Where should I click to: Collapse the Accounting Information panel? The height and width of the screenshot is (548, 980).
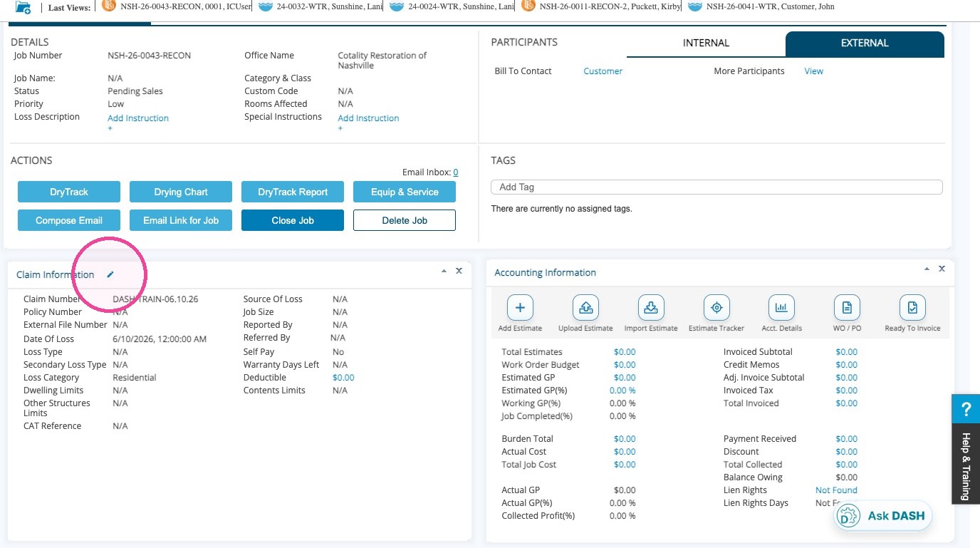[927, 269]
